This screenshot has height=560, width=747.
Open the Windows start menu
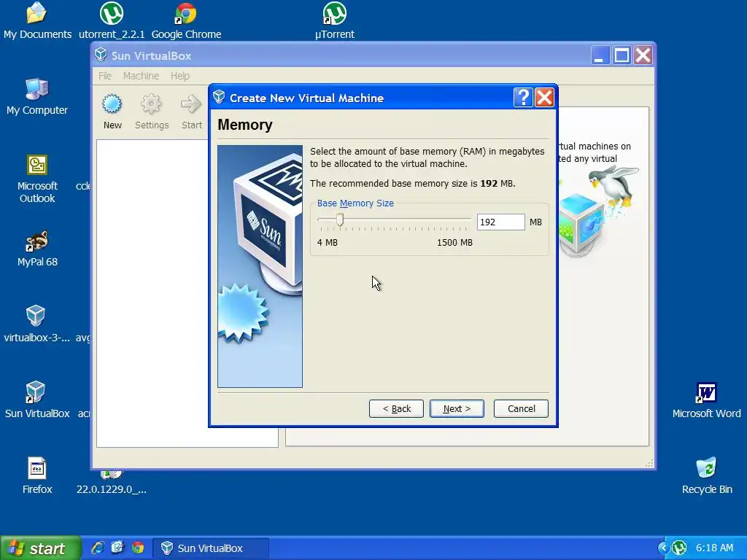[x=40, y=548]
